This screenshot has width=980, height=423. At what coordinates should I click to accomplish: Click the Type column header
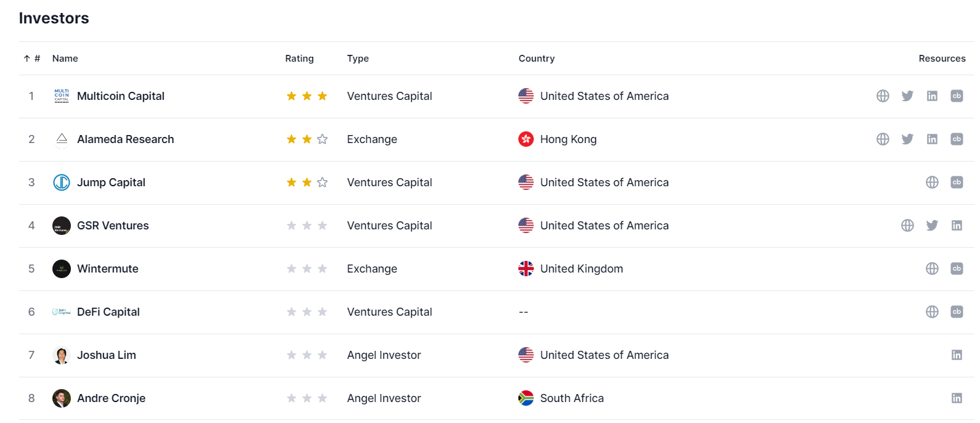(357, 59)
